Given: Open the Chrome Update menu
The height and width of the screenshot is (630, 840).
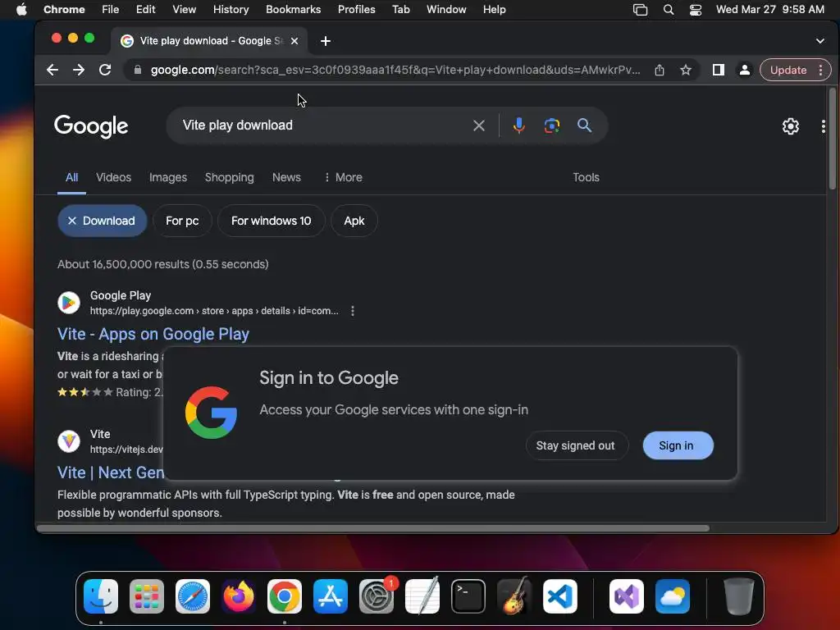Looking at the screenshot, I should click(x=795, y=71).
